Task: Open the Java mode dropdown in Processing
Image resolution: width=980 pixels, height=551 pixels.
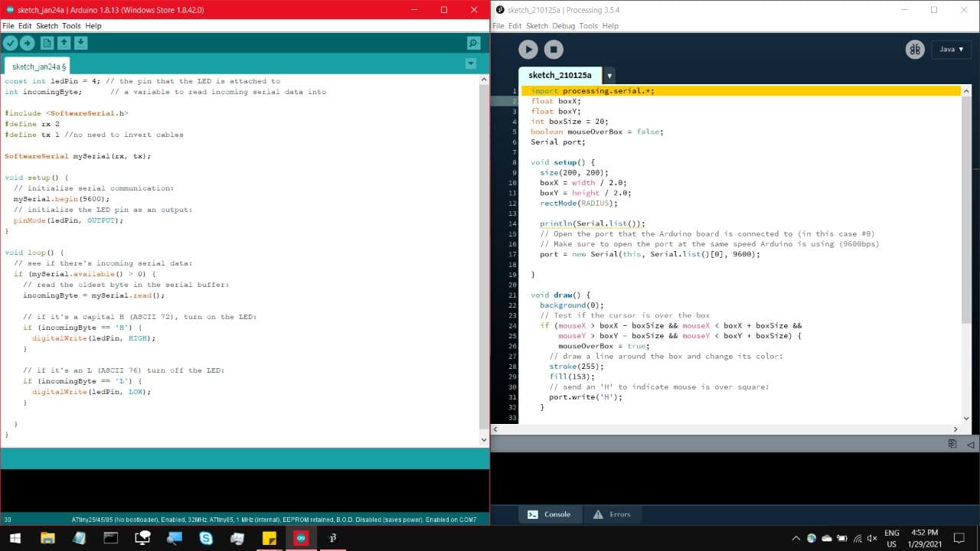Action: click(x=952, y=49)
